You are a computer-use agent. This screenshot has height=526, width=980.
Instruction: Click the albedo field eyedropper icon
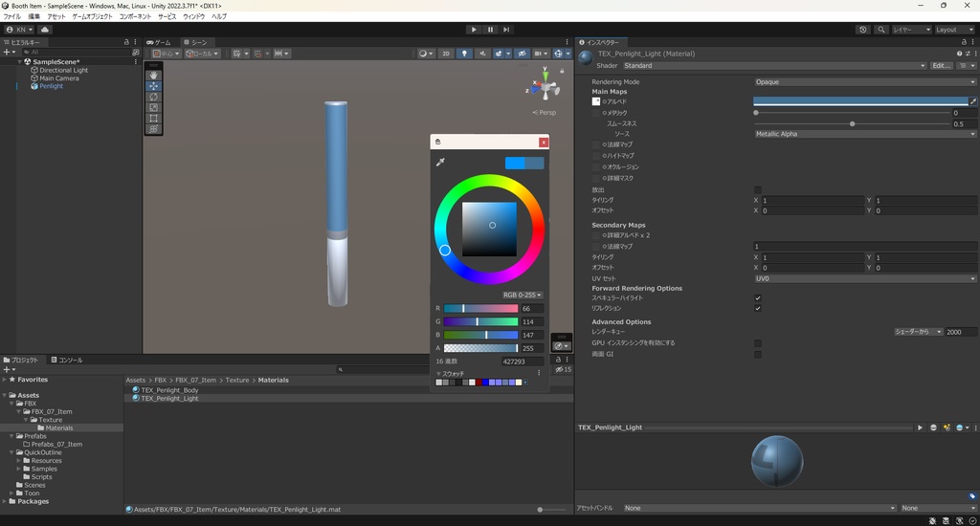tap(972, 101)
